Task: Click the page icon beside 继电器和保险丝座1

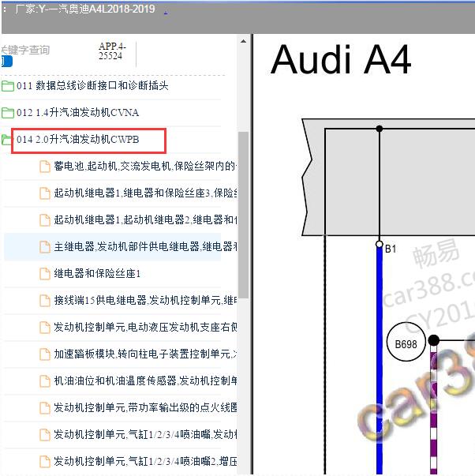Action: [45, 273]
